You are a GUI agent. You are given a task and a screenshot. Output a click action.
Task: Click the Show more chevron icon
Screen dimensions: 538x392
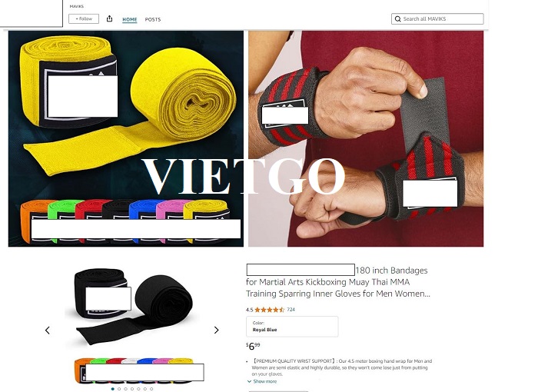[249, 381]
